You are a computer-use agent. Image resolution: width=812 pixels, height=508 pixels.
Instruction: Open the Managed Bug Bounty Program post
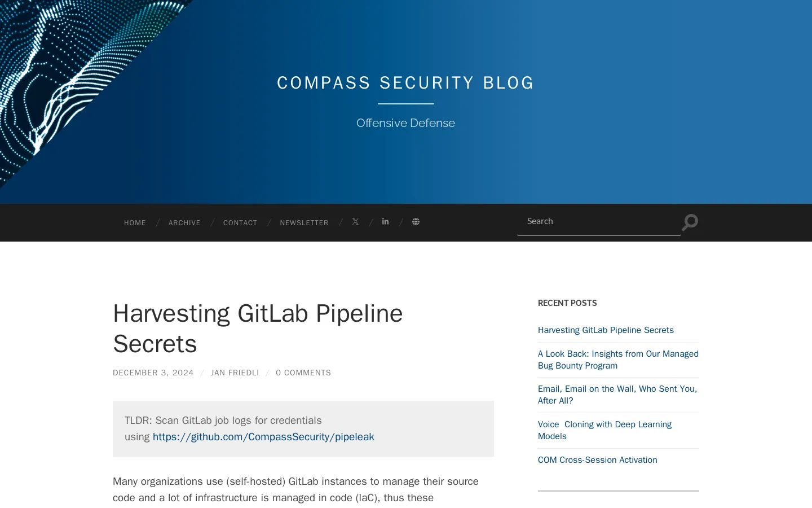coord(618,360)
